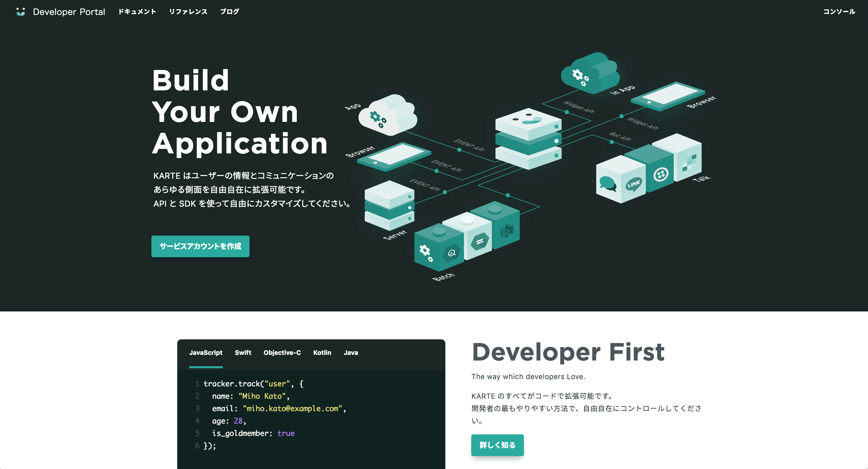The width and height of the screenshot is (868, 469).
Task: Open the リファレンス navigation item
Action: click(x=188, y=12)
